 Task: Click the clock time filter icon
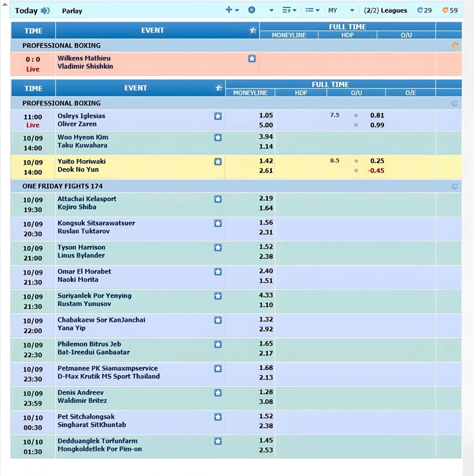(x=251, y=10)
